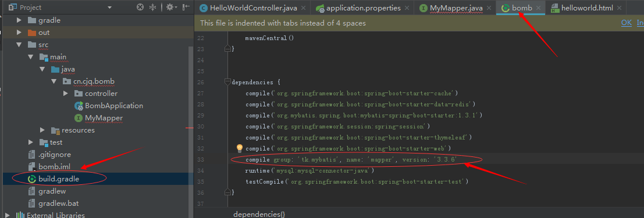Collapse the java folder

pyautogui.click(x=42, y=69)
